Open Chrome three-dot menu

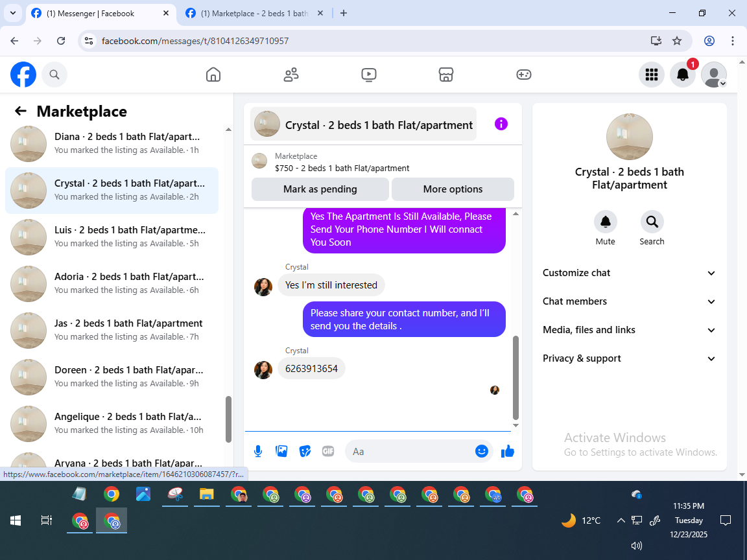[733, 41]
